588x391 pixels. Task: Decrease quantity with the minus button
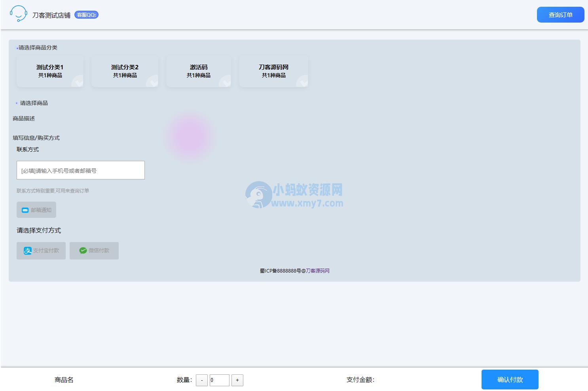[202, 380]
